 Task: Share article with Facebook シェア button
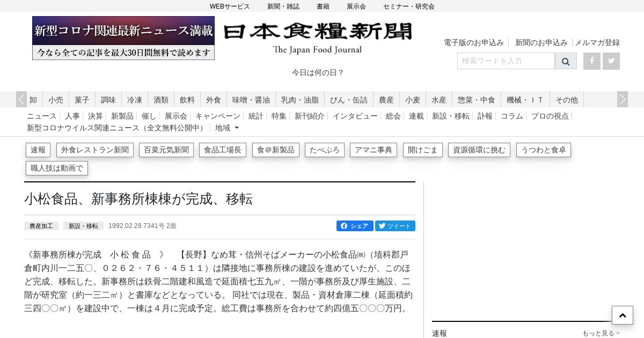point(355,226)
